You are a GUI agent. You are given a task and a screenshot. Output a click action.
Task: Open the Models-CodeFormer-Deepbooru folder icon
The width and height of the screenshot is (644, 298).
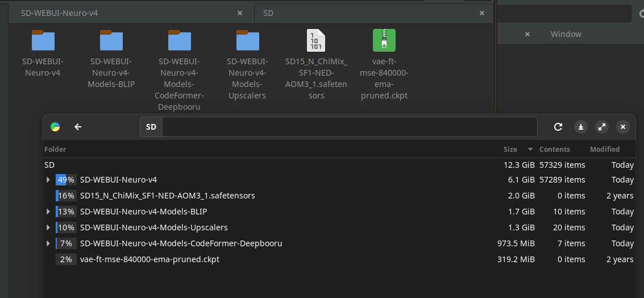click(x=180, y=41)
